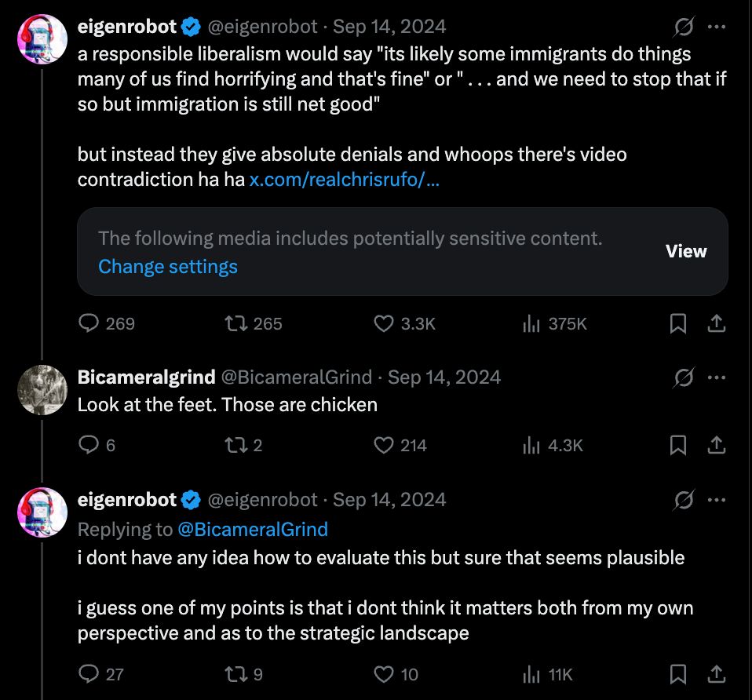Open Change settings link
Viewport: 752px width, 700px height.
pos(168,267)
